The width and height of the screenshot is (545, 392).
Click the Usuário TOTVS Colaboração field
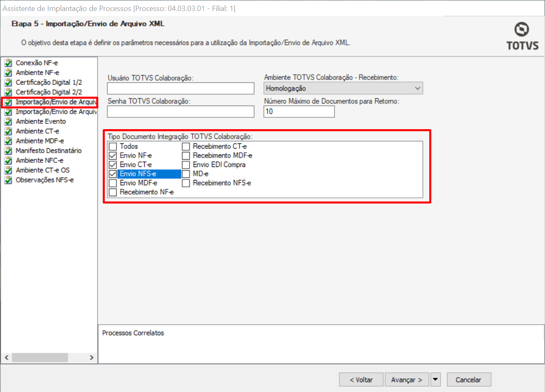coord(181,88)
